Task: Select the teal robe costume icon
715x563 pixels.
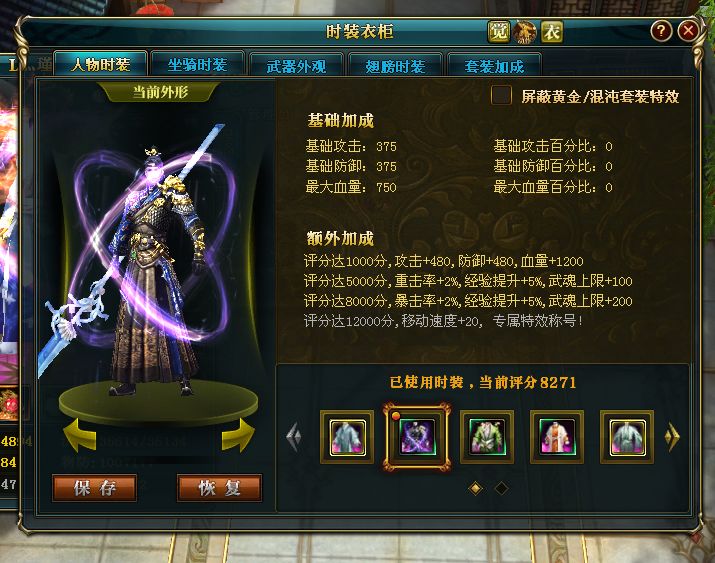Action: click(x=627, y=437)
